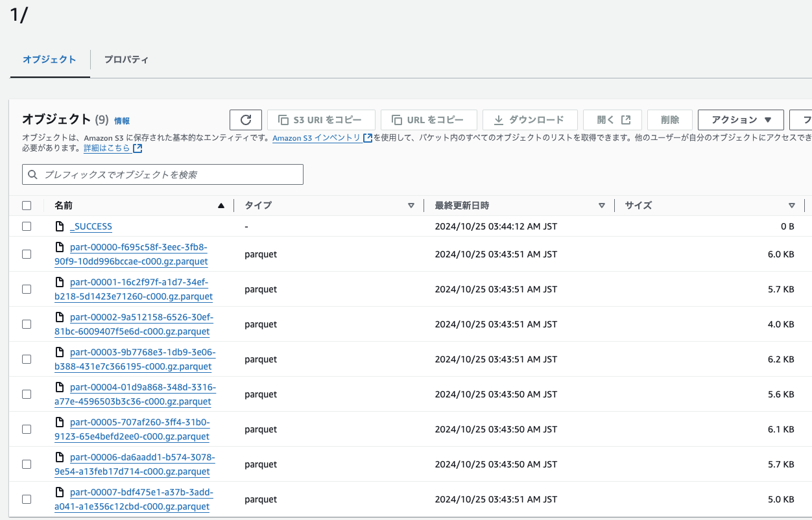Focus the prefix object search field

click(169, 174)
